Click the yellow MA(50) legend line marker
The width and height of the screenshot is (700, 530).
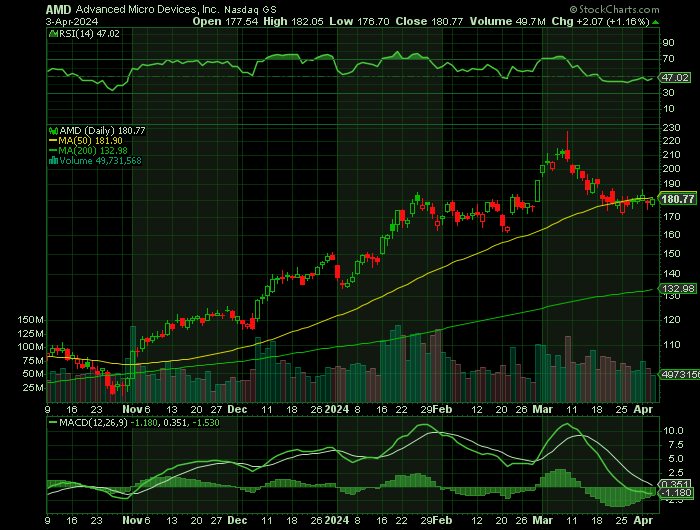click(x=53, y=141)
